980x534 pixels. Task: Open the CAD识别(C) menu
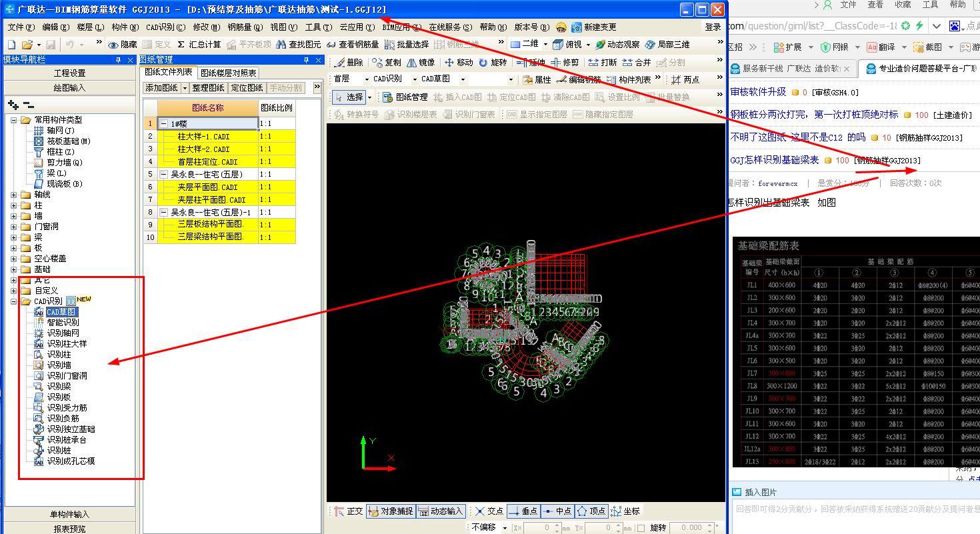pyautogui.click(x=166, y=27)
